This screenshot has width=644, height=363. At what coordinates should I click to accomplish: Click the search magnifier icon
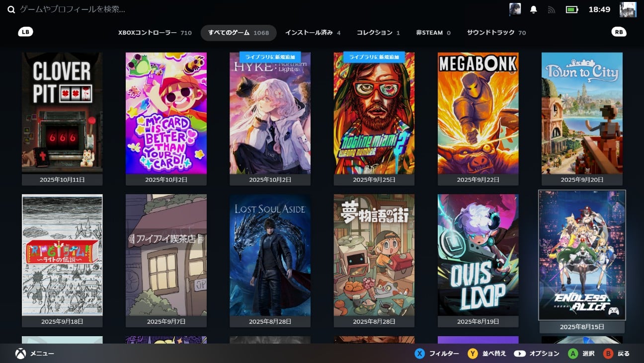point(11,9)
